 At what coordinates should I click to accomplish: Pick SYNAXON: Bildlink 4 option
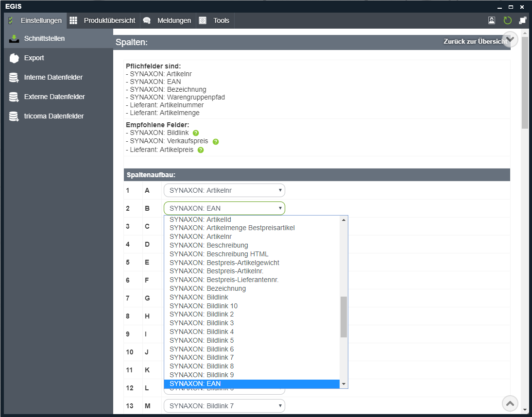[x=252, y=332]
